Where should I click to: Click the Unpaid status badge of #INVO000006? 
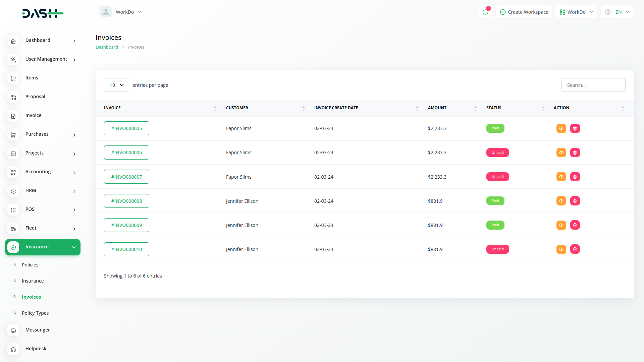pos(497,153)
